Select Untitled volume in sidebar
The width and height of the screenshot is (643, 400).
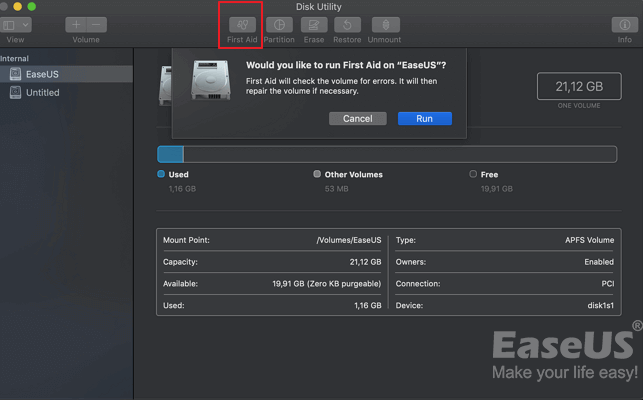point(42,92)
